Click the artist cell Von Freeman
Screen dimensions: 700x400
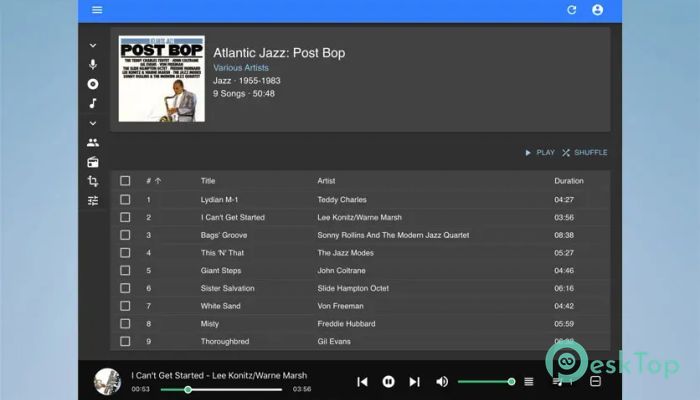(x=341, y=306)
